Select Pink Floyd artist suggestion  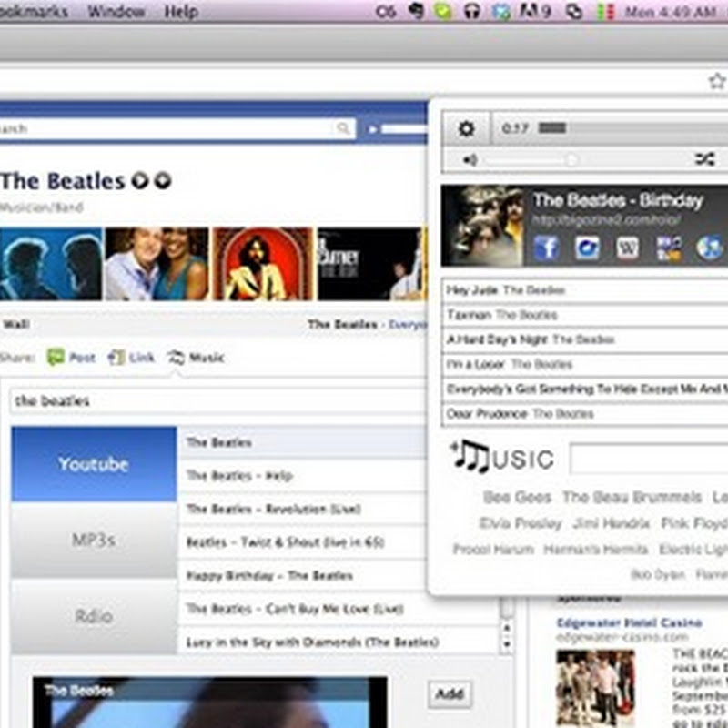(x=694, y=524)
